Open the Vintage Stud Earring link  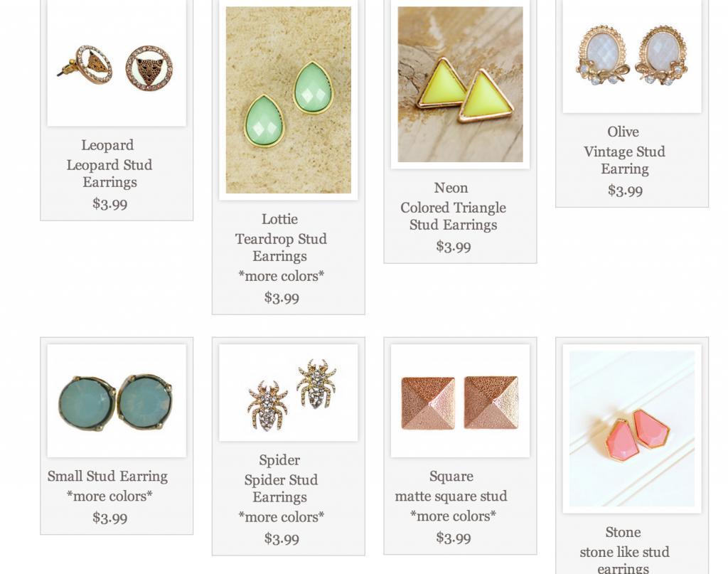624,160
